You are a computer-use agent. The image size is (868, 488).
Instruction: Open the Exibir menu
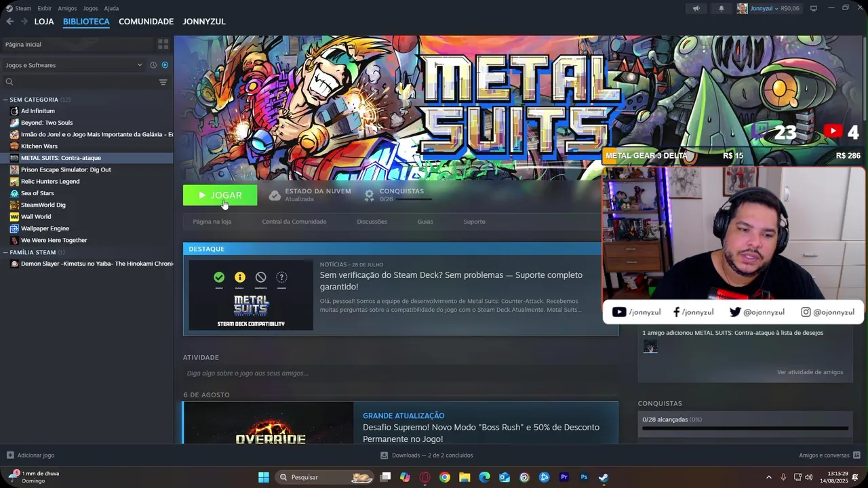click(44, 8)
